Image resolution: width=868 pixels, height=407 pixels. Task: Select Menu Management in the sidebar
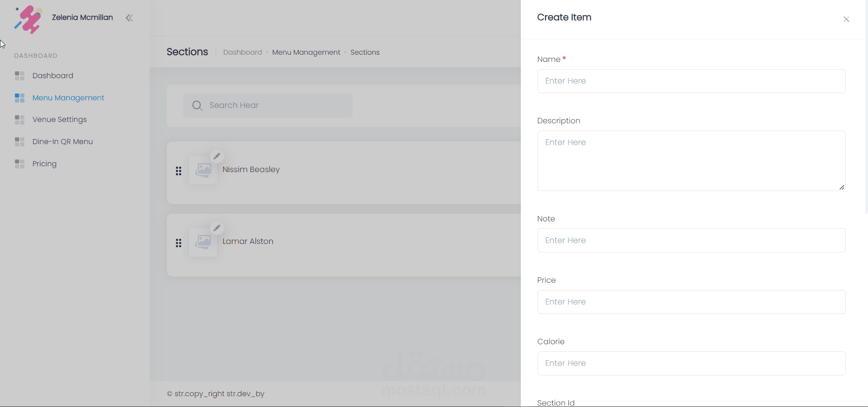point(68,98)
